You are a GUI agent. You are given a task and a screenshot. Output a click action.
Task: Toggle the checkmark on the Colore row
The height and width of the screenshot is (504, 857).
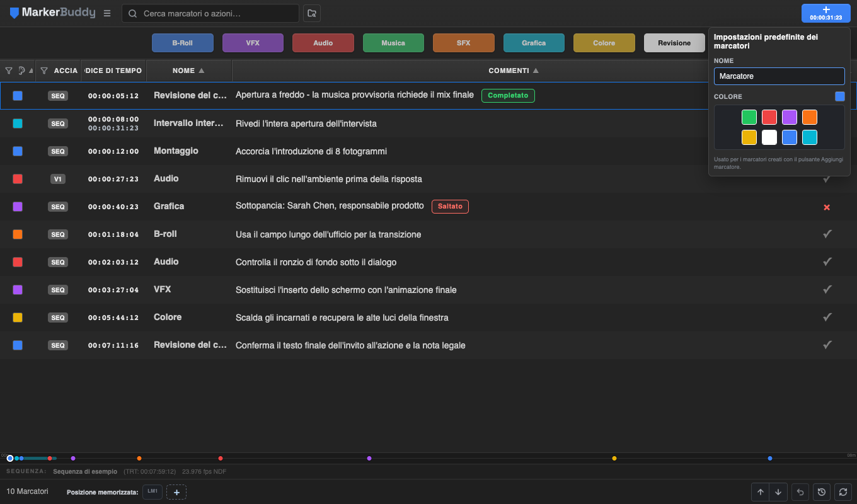click(827, 318)
